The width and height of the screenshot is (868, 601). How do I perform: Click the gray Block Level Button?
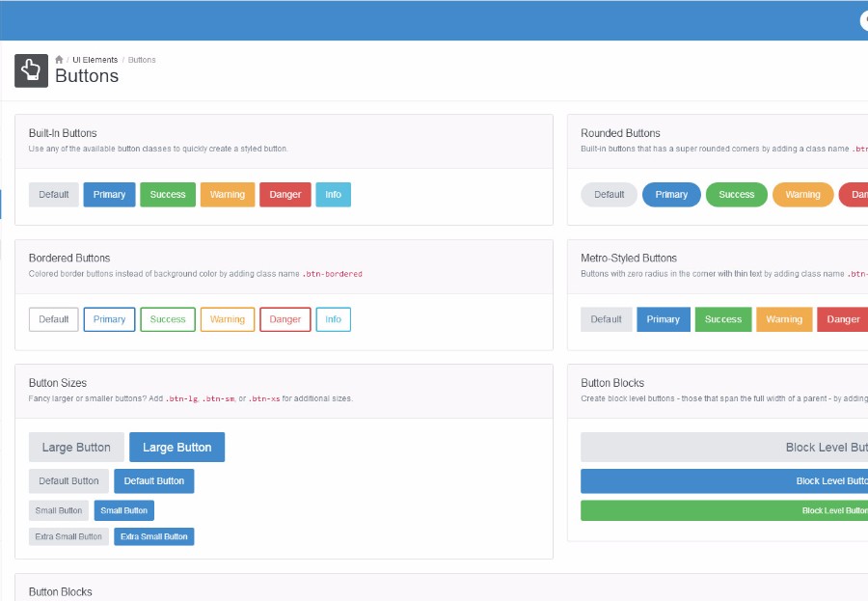click(x=724, y=447)
